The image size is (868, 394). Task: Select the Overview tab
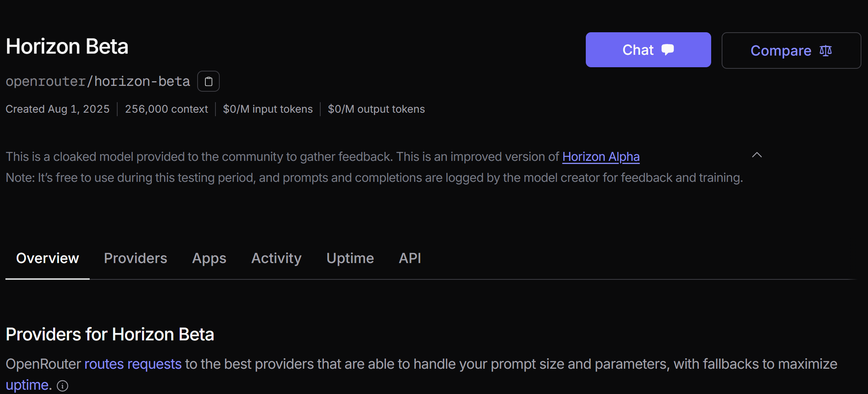coord(47,258)
